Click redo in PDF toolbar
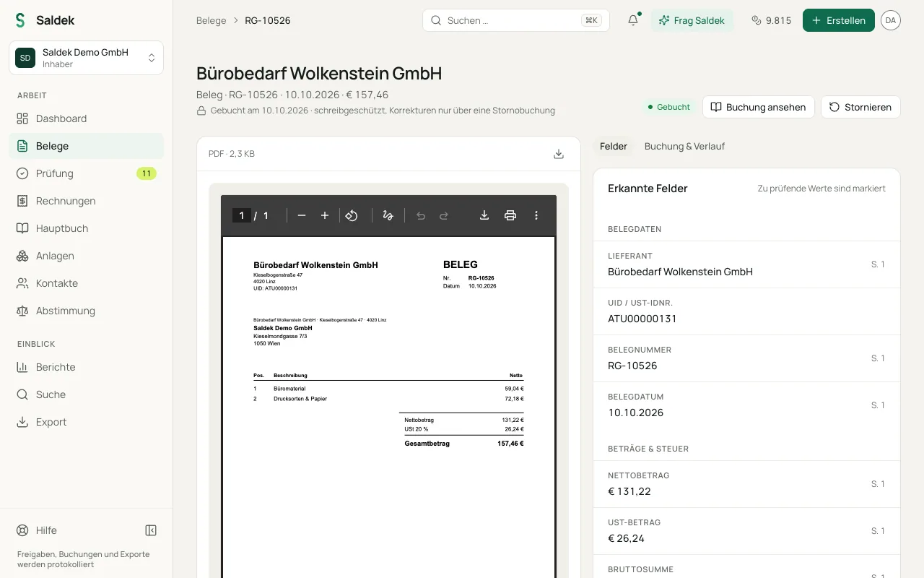The width and height of the screenshot is (924, 578). (x=444, y=215)
